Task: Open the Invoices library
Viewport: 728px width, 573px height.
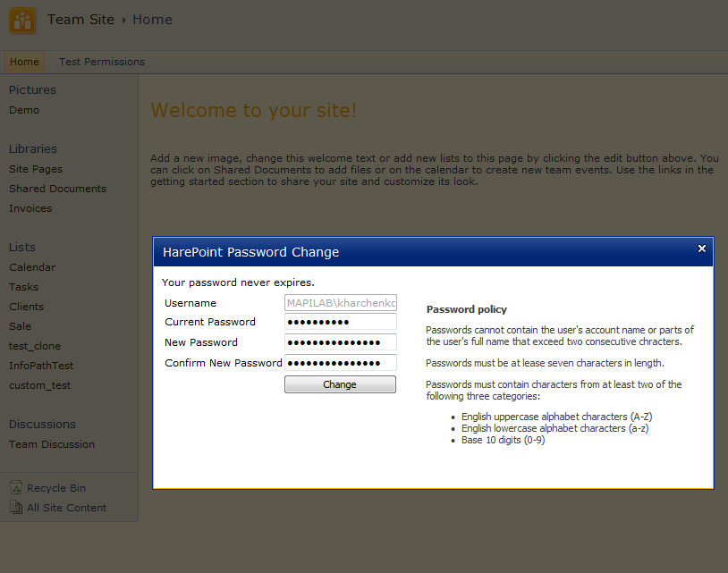Action: tap(30, 208)
